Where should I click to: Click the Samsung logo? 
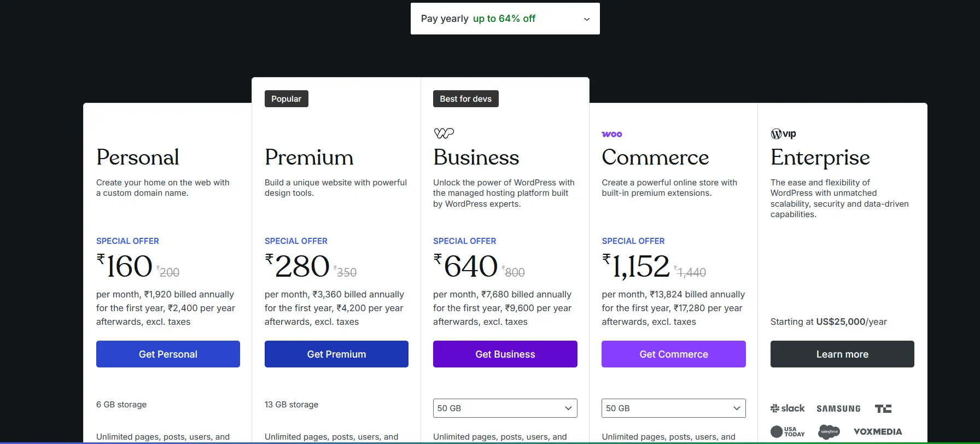(x=838, y=408)
